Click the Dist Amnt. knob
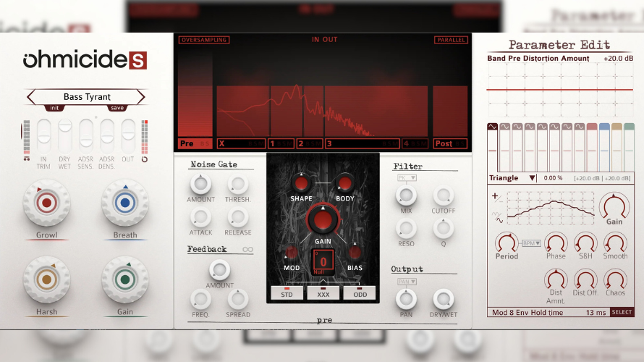 coord(556,279)
